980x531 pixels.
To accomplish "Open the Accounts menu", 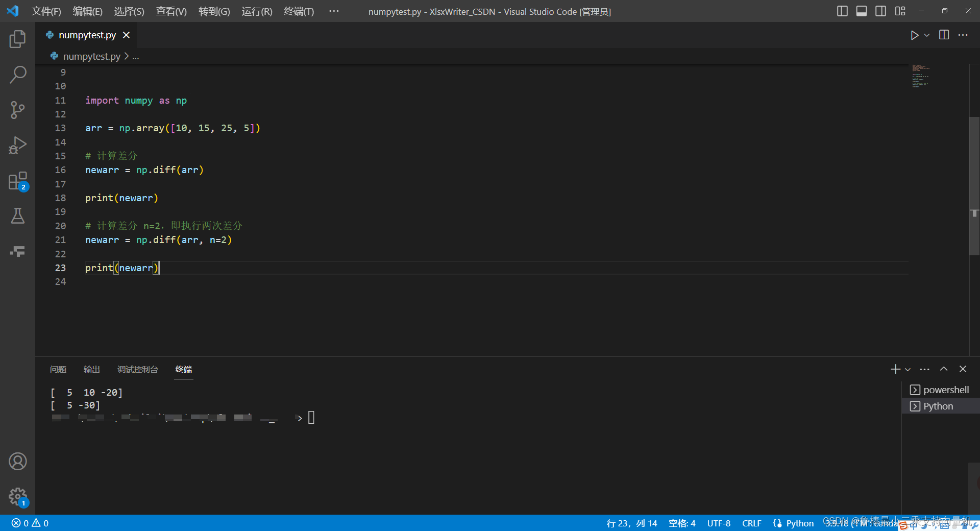I will click(17, 462).
